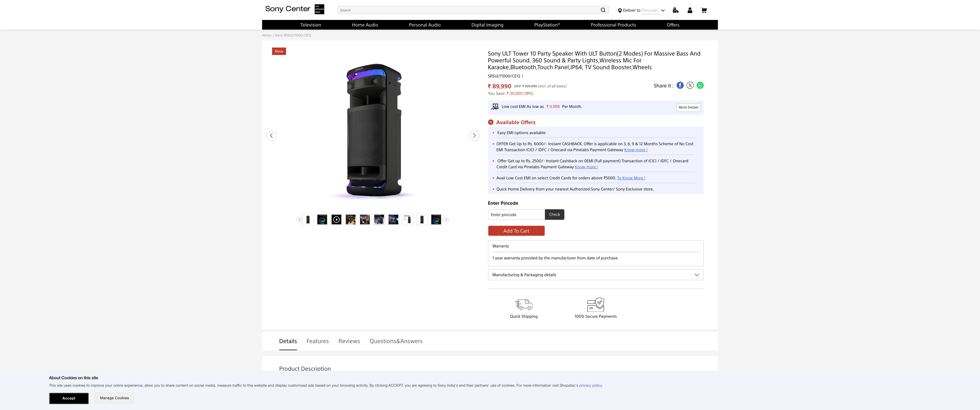The image size is (980, 410).
Task: Play the product video thumbnail
Action: pos(336,220)
